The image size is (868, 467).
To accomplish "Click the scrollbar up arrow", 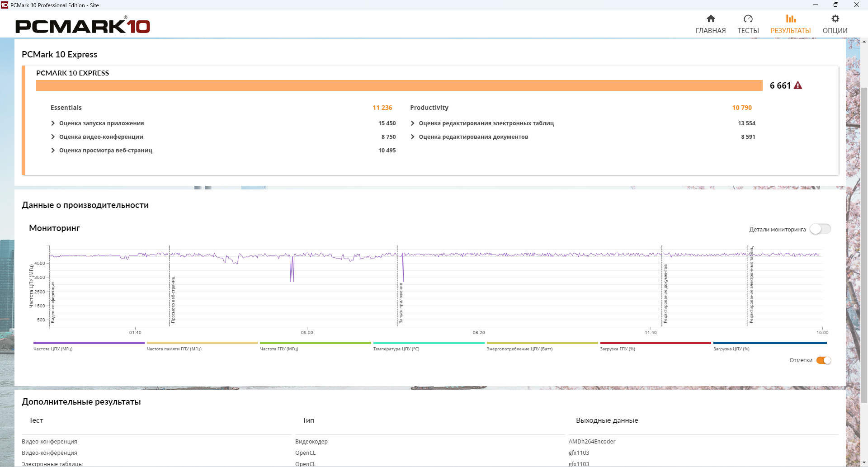I will click(x=864, y=42).
